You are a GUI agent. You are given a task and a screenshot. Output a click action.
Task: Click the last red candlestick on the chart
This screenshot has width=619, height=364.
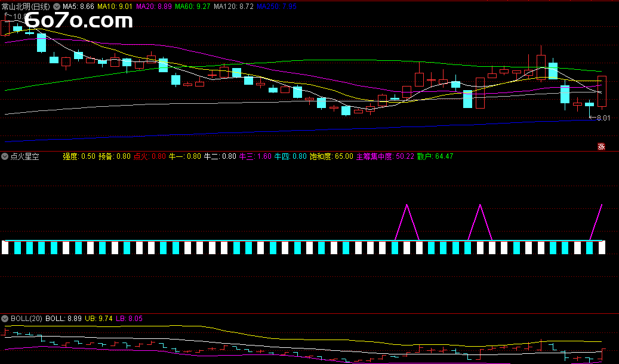602,91
